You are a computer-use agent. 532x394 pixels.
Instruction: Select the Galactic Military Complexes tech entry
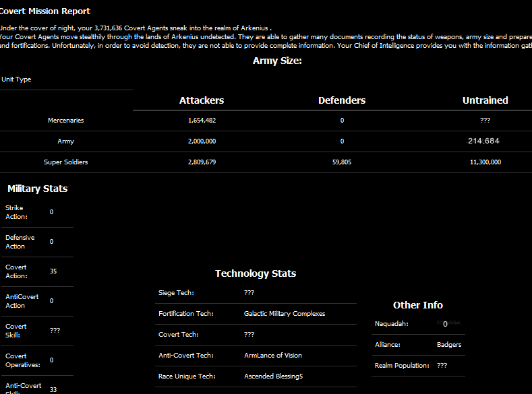(285, 314)
